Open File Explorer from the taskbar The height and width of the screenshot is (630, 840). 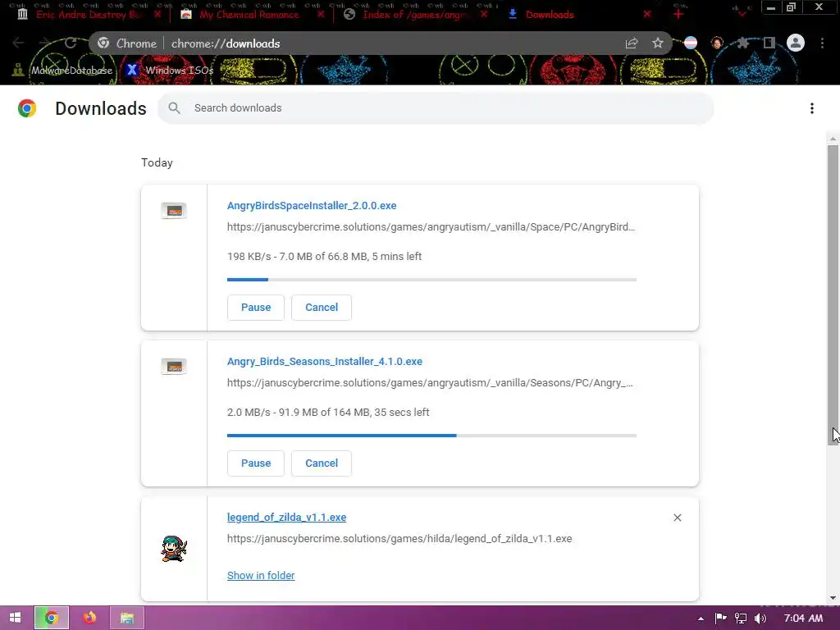pos(127,618)
